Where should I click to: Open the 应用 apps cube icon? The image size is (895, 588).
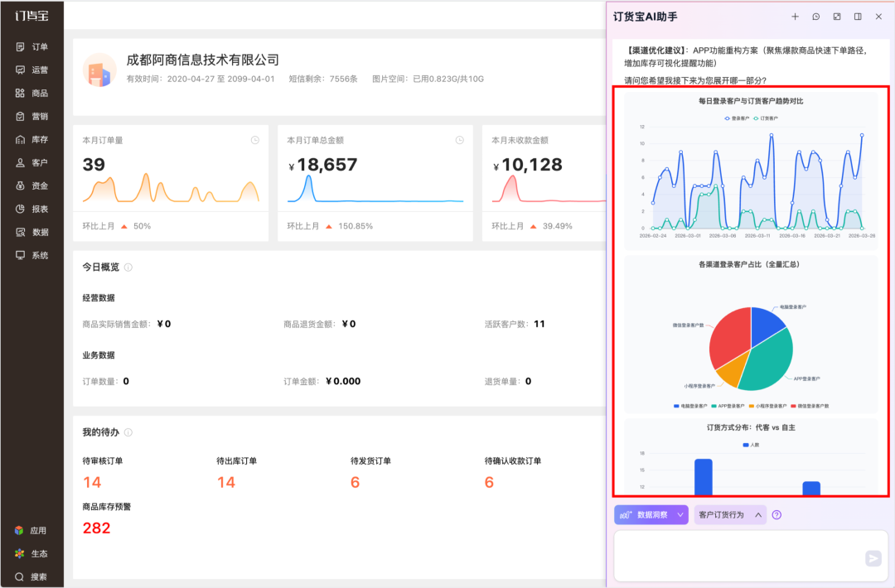point(19,530)
